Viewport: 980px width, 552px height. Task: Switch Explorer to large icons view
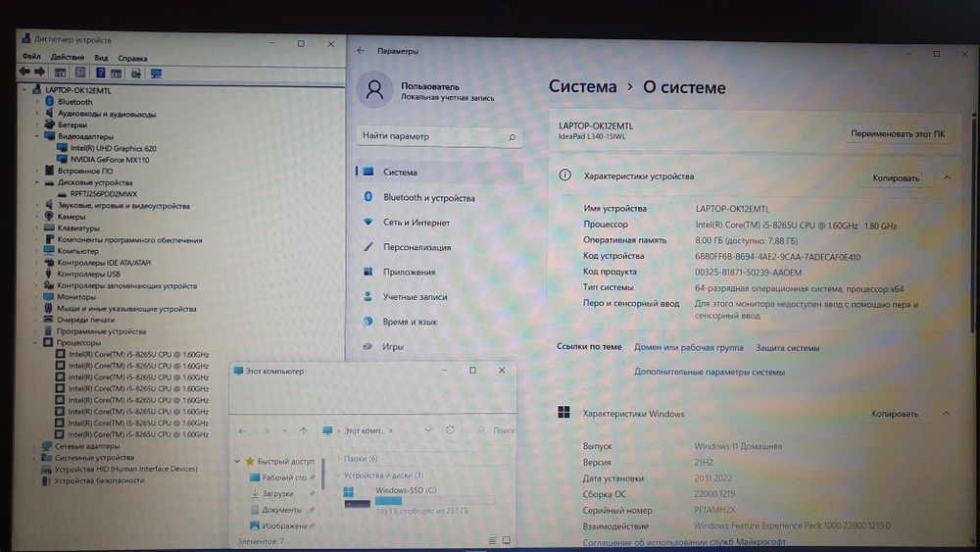pos(507,540)
